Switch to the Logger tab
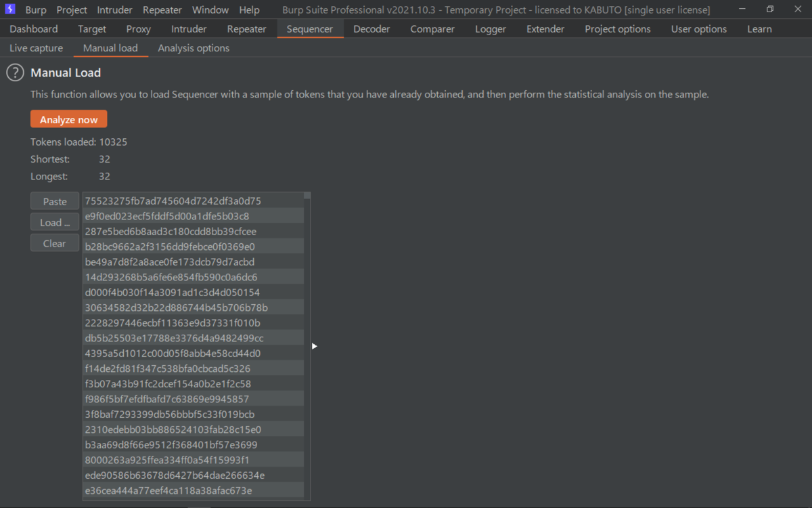The image size is (812, 508). 491,29
